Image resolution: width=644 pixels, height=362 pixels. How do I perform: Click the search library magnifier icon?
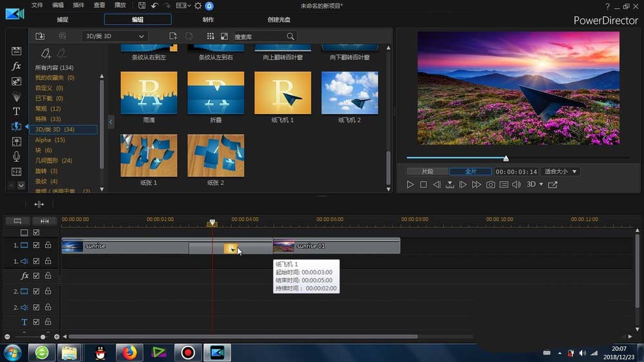click(290, 37)
